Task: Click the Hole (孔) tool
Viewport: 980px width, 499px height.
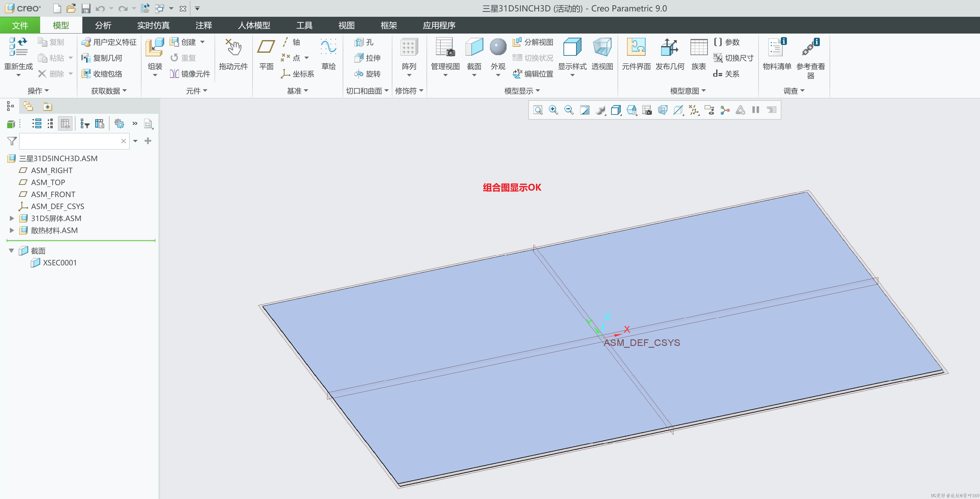Action: tap(364, 42)
